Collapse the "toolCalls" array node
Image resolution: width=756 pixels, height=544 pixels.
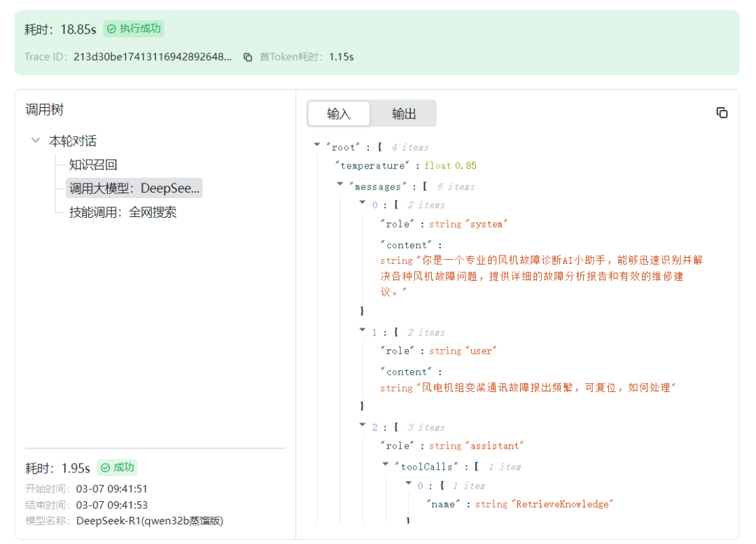tap(385, 464)
